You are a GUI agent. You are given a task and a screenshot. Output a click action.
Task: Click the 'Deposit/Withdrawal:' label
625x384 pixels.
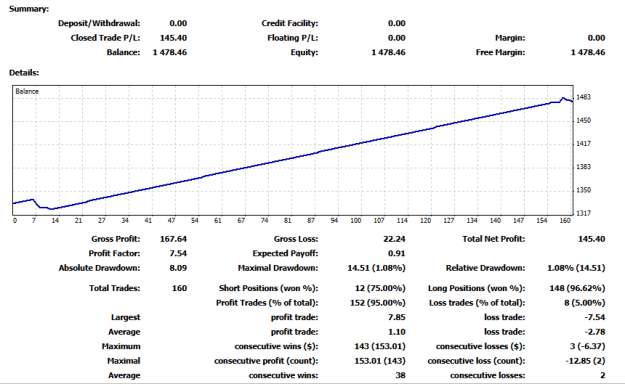click(x=99, y=23)
